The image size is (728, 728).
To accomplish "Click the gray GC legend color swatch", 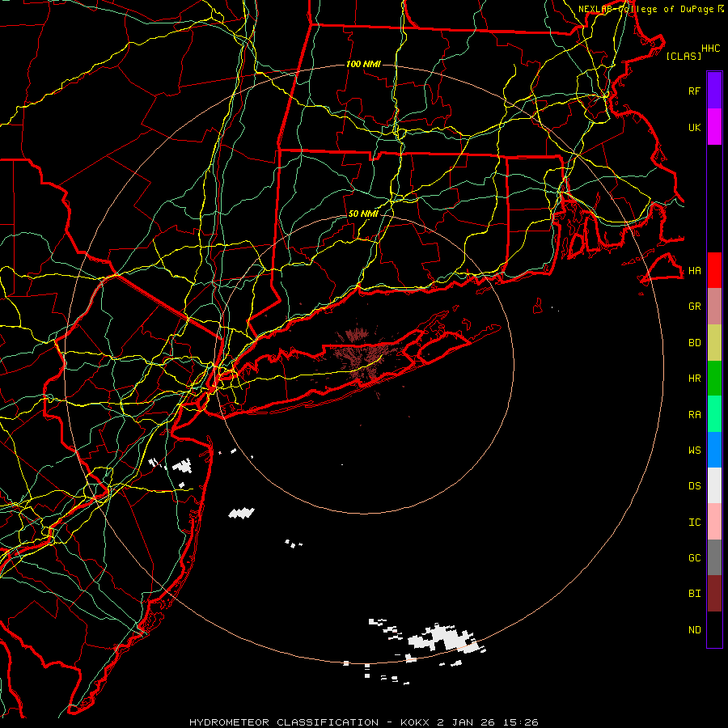I will pos(714,557).
